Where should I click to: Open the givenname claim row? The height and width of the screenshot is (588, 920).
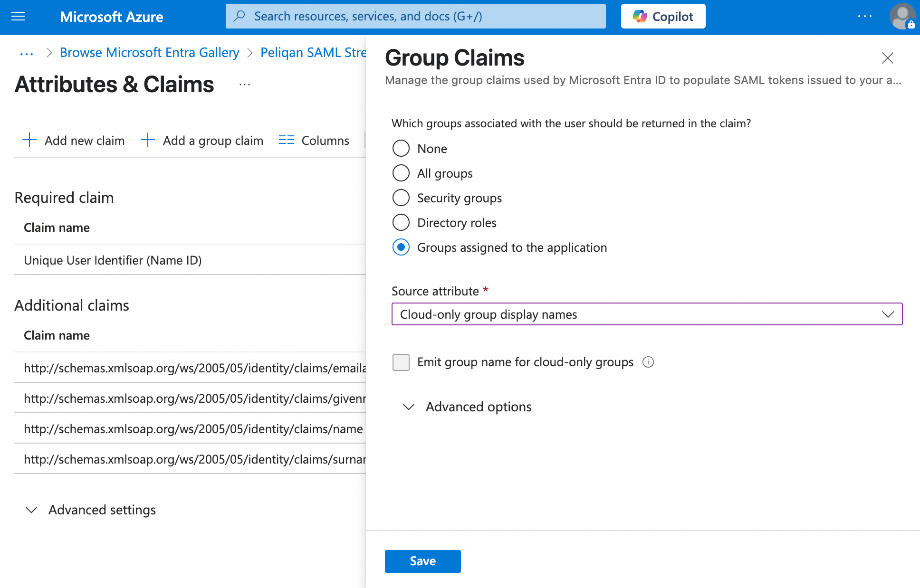(190, 398)
